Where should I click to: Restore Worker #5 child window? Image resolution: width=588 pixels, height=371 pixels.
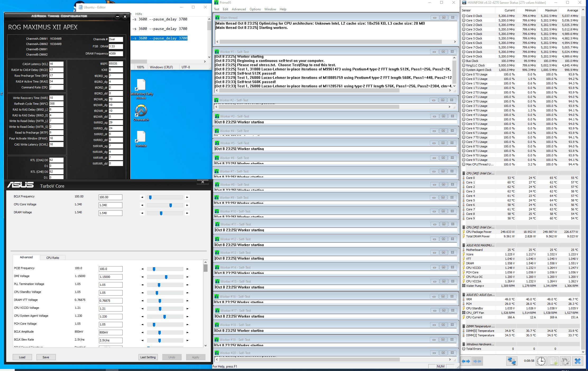click(443, 143)
